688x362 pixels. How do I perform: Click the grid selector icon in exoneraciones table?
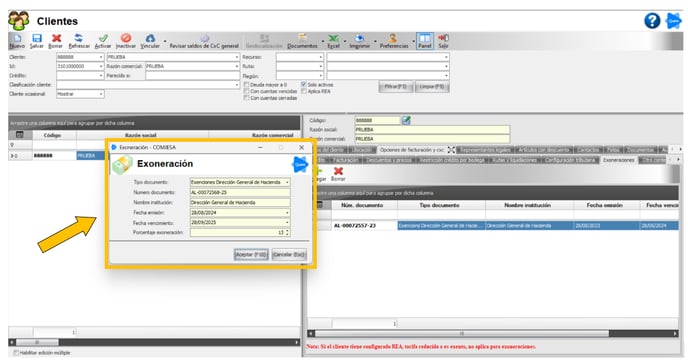[320, 204]
